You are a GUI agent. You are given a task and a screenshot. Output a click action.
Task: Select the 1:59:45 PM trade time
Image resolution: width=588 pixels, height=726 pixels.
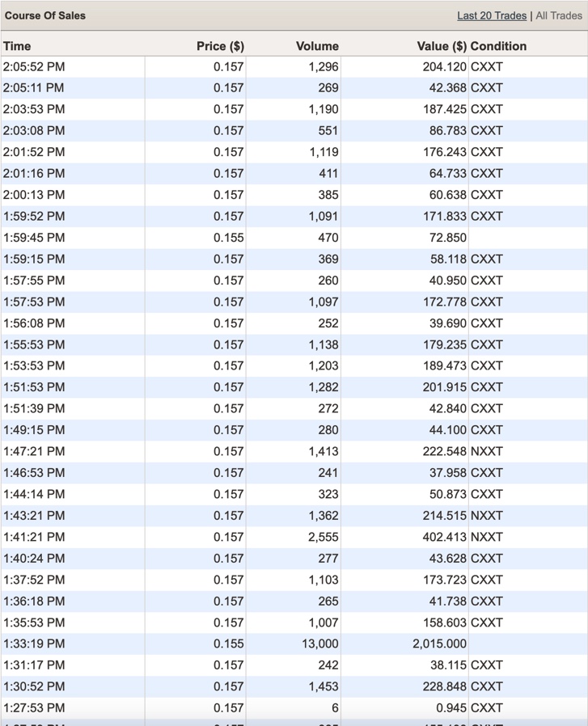coord(34,238)
